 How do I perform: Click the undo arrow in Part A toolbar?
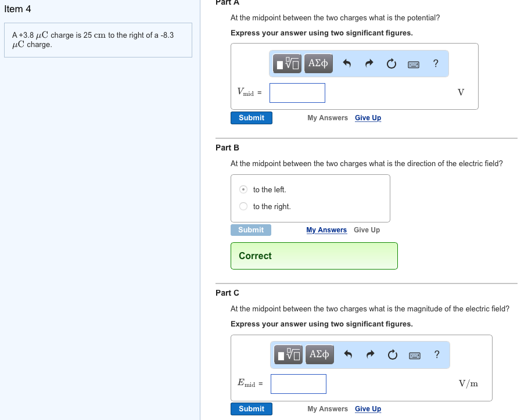347,63
